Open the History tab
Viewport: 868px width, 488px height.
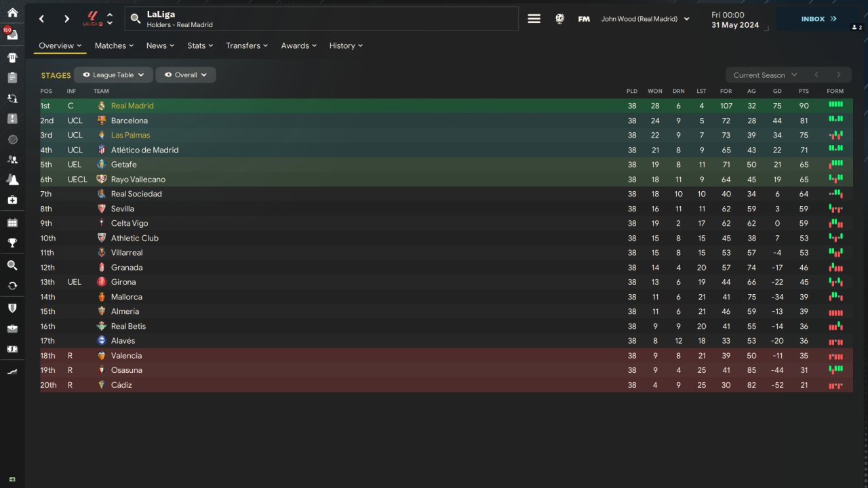pyautogui.click(x=346, y=45)
